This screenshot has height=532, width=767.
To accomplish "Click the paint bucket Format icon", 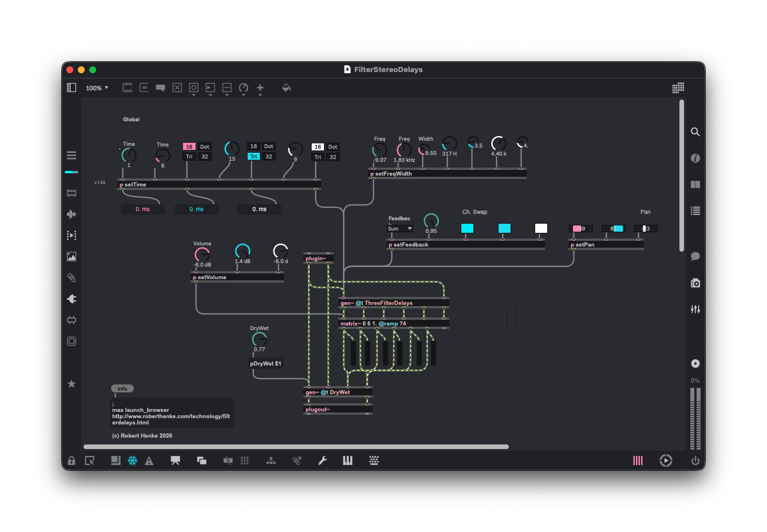I will click(x=286, y=88).
